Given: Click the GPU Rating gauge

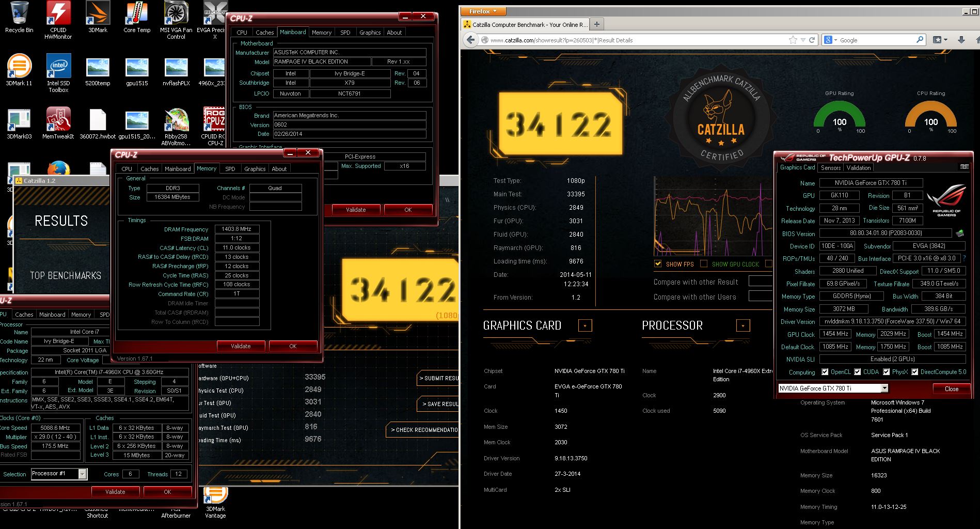Looking at the screenshot, I should pos(839,116).
